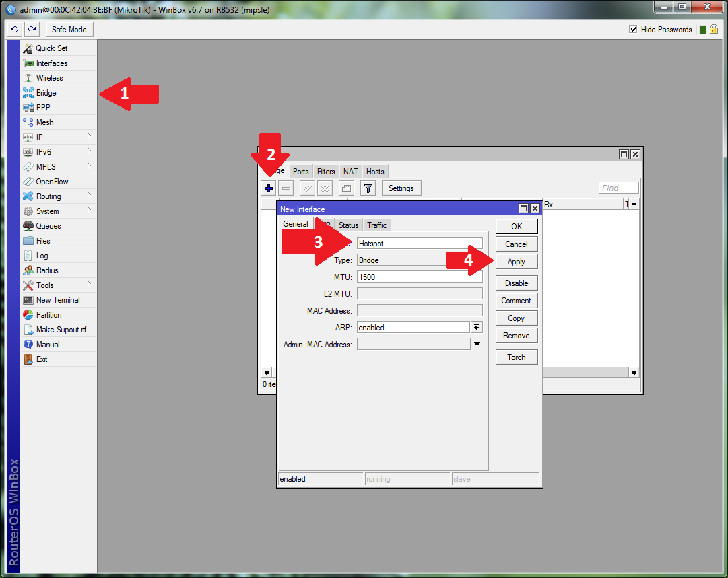Click the MTU field showing 1500
Viewport: 728px width, 578px height.
point(420,277)
